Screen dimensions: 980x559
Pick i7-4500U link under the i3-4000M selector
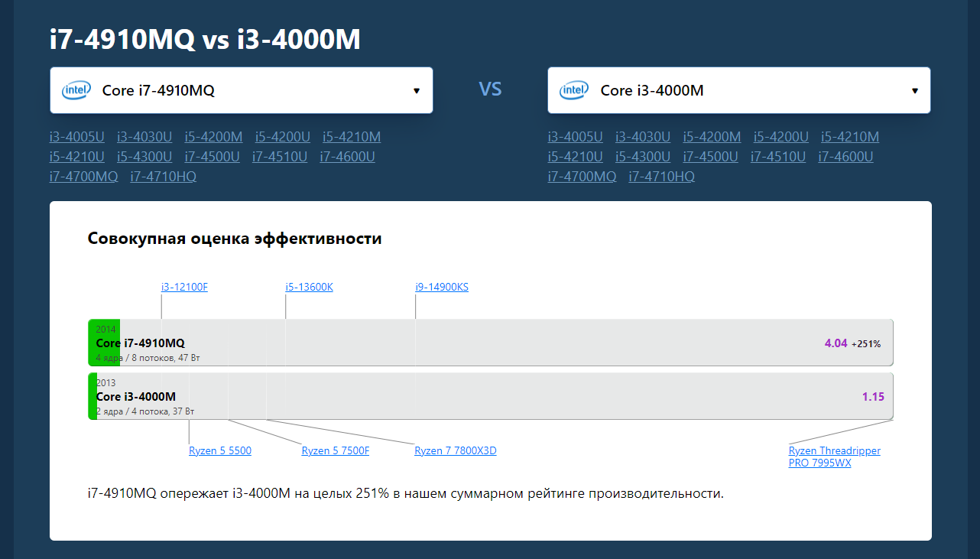pyautogui.click(x=711, y=157)
